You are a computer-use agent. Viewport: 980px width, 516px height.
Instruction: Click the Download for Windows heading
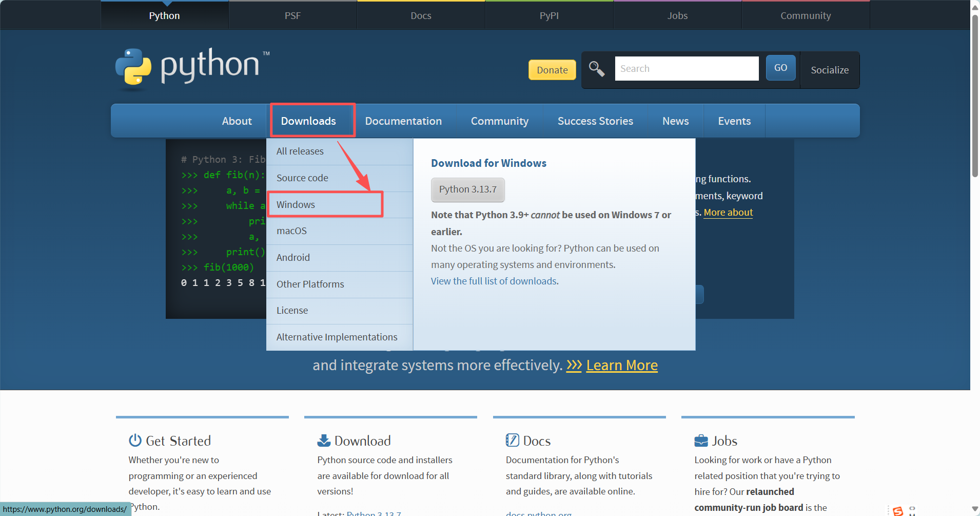488,163
